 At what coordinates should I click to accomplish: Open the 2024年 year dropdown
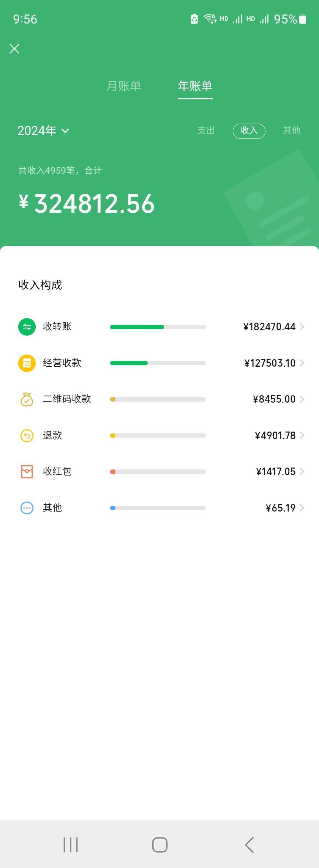pos(43,130)
